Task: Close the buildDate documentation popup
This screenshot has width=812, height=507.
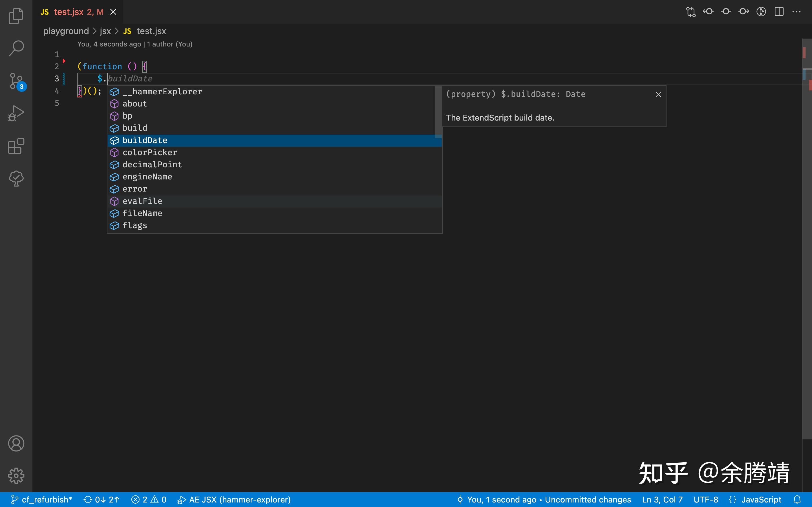Action: pos(658,95)
